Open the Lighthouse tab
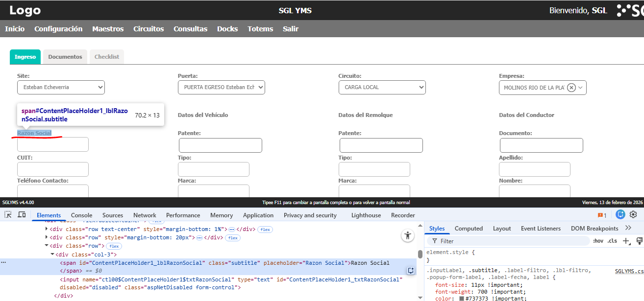 [x=366, y=215]
